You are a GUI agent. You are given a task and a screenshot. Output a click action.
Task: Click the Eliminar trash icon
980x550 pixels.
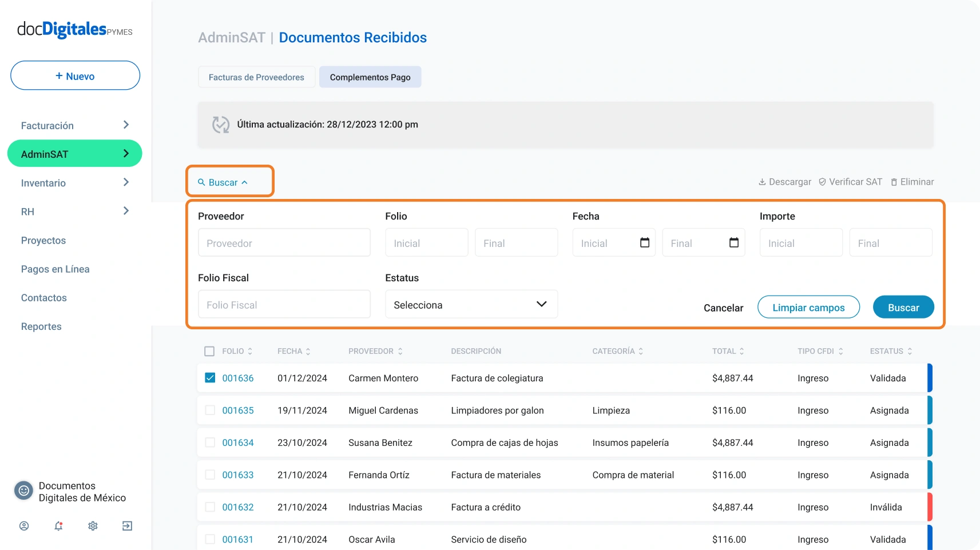tap(894, 182)
